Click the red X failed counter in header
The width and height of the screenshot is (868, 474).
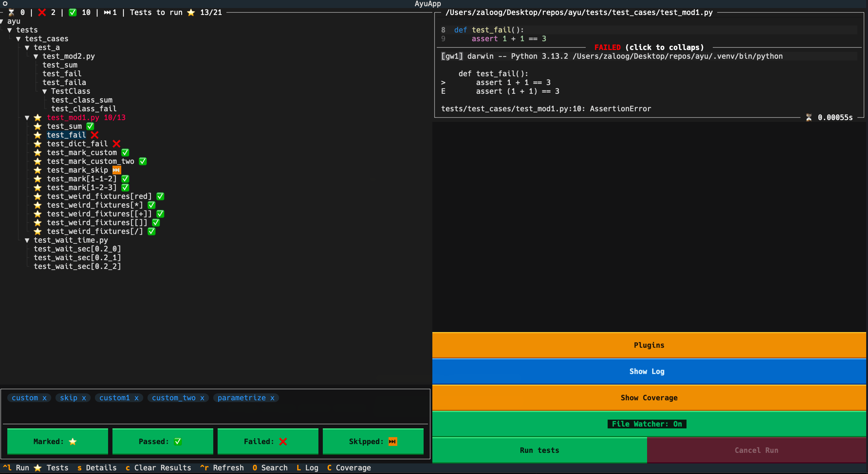tap(42, 12)
